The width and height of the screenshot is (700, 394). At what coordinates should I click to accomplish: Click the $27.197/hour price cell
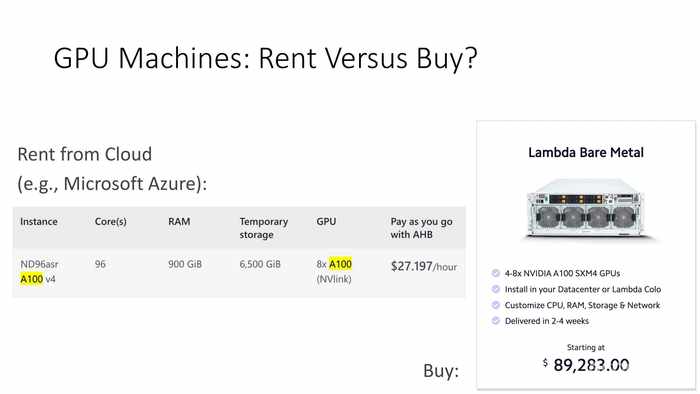point(424,266)
